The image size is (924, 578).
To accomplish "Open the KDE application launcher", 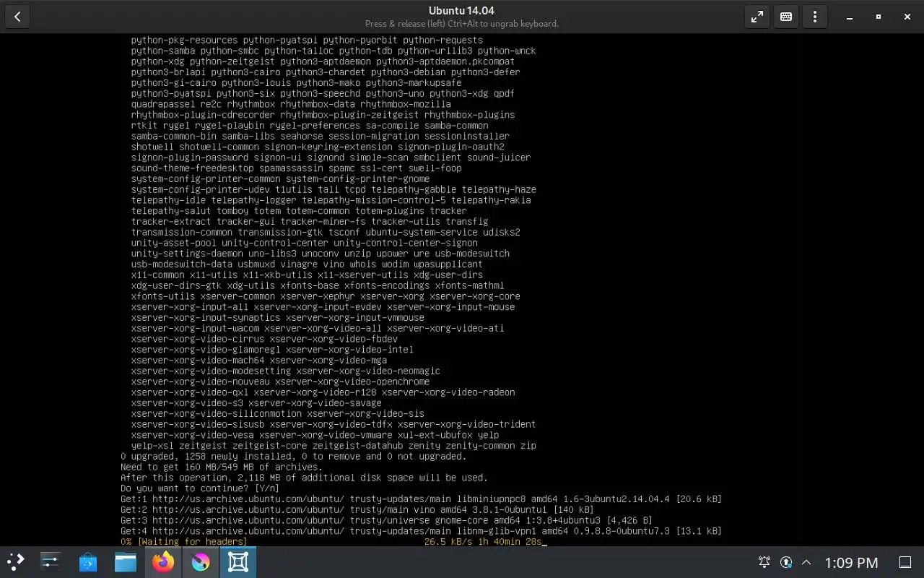I will pyautogui.click(x=16, y=562).
